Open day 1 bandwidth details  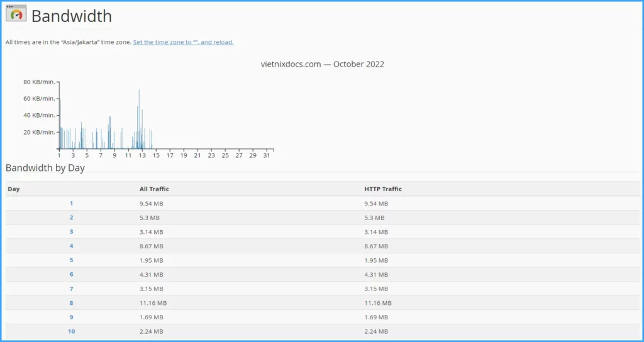coord(71,204)
